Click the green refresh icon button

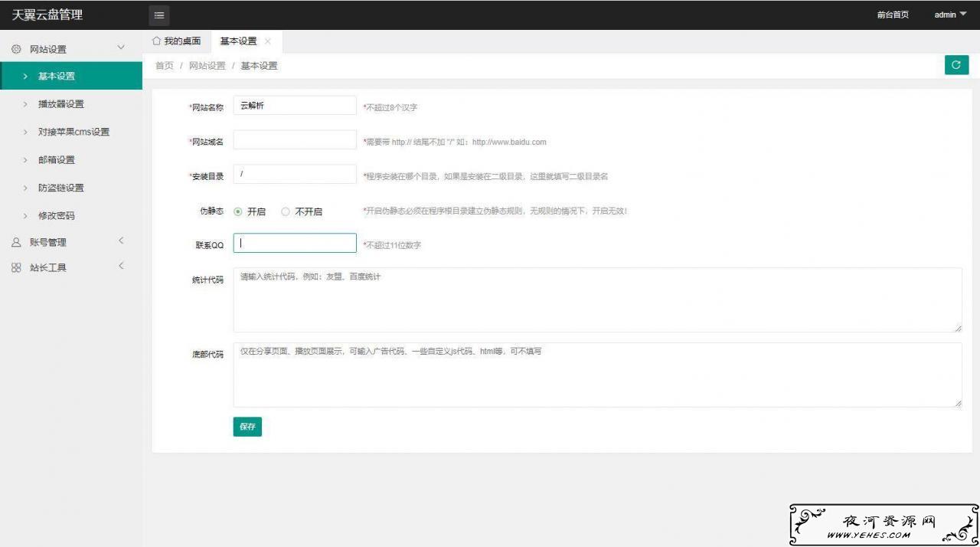click(956, 65)
